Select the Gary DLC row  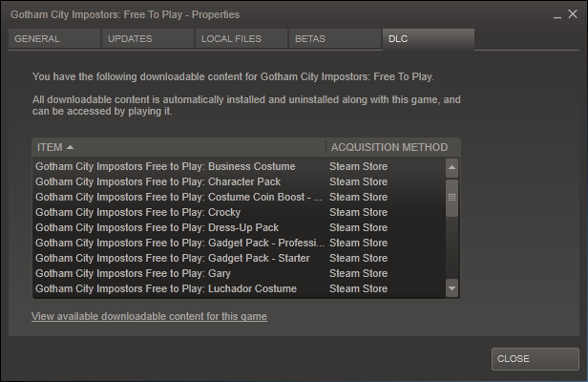(x=239, y=273)
